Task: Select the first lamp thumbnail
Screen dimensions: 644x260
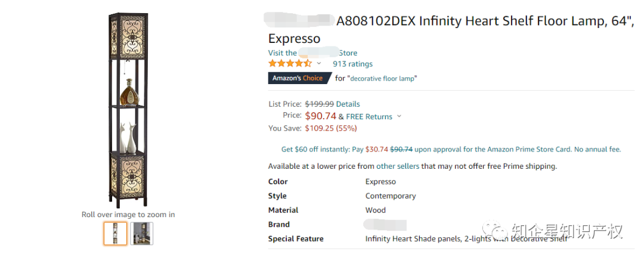Action: [115, 233]
